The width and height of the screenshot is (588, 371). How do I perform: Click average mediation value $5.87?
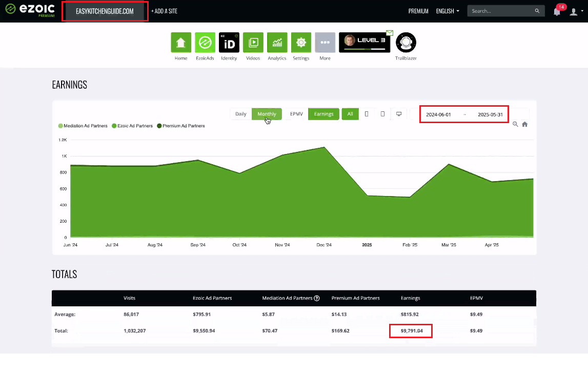tap(268, 315)
